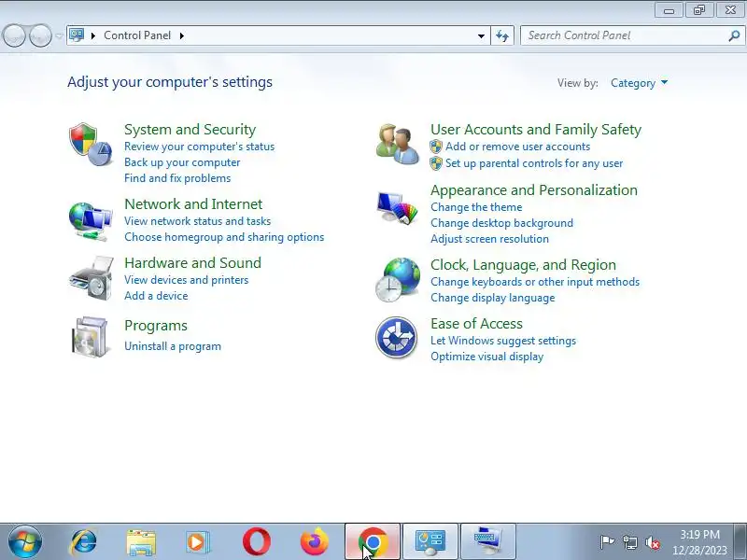The height and width of the screenshot is (560, 747).
Task: Click Add a device
Action: 156,296
